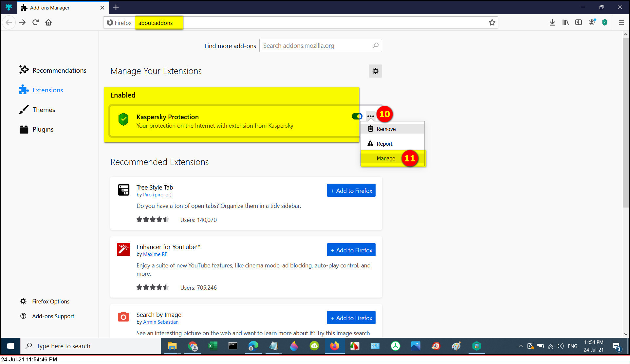Click the Enhancer for YouTube icon
630x364 pixels.
point(123,249)
